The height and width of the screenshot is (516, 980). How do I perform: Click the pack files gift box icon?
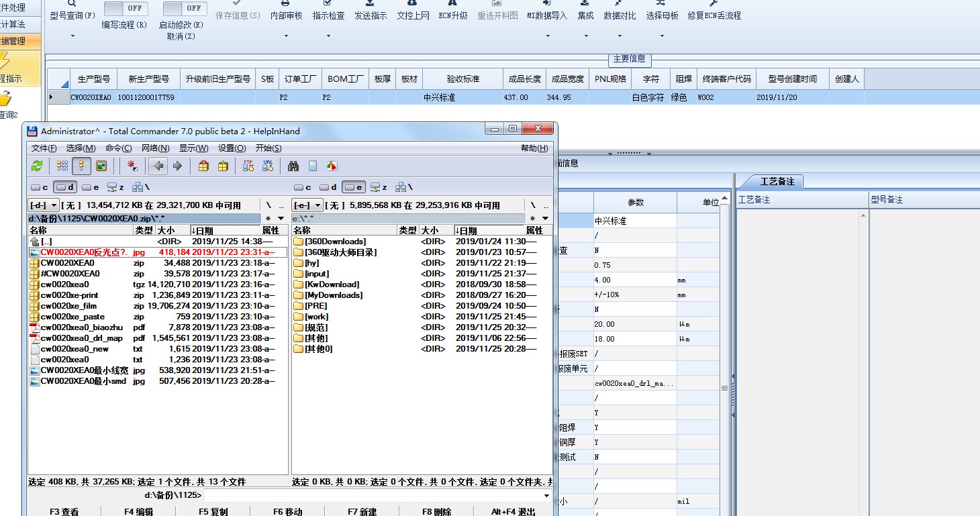pos(203,166)
